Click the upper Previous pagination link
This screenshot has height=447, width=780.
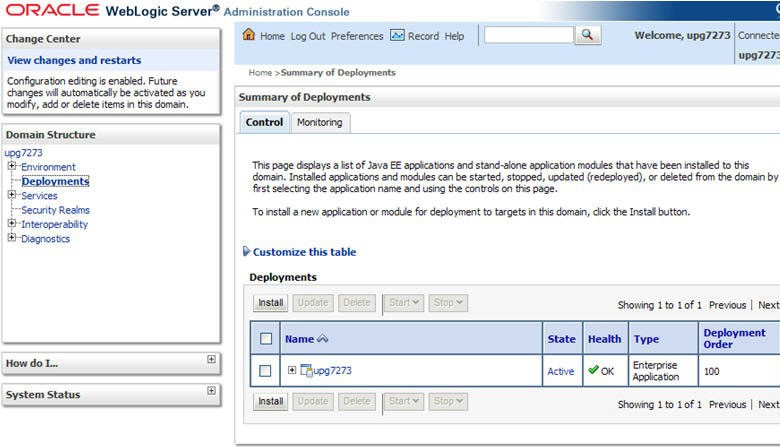[x=727, y=305]
